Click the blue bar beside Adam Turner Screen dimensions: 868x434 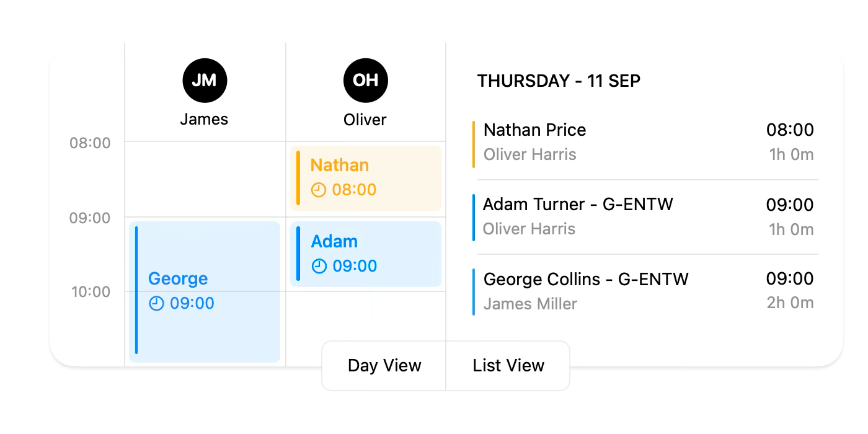tap(474, 216)
